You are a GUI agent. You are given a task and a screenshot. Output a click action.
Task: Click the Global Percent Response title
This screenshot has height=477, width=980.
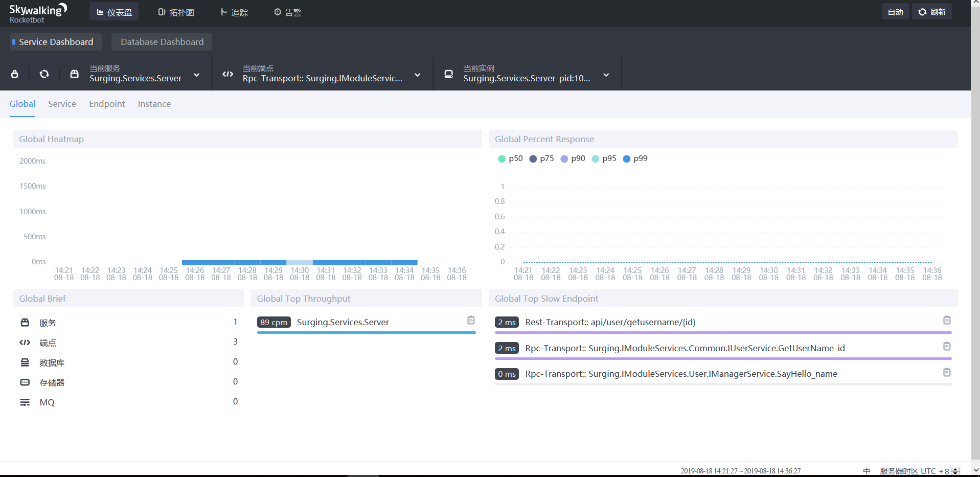(544, 139)
